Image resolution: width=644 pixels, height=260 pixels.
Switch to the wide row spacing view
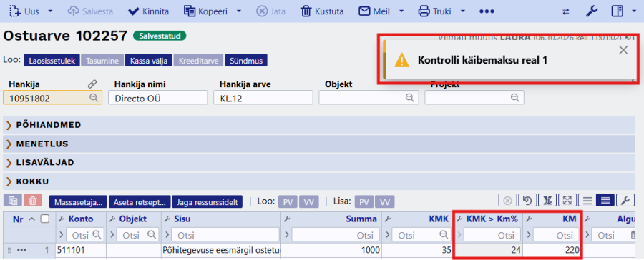(x=587, y=200)
